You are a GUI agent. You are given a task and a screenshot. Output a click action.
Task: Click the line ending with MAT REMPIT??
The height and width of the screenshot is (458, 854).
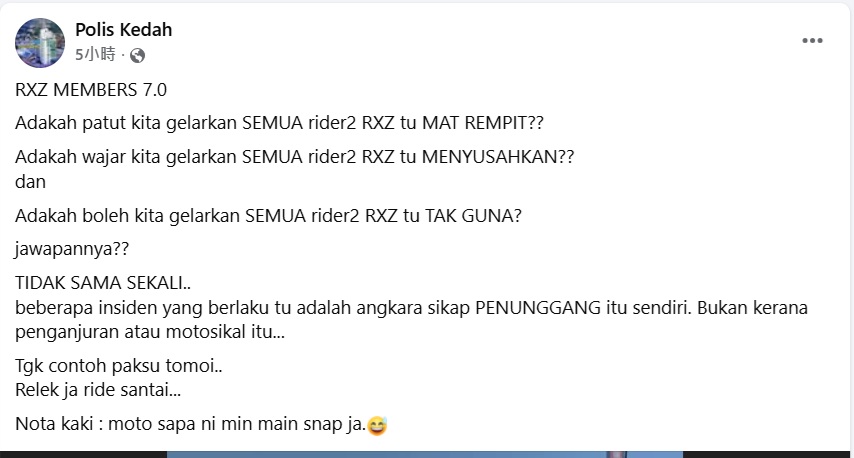click(x=279, y=123)
